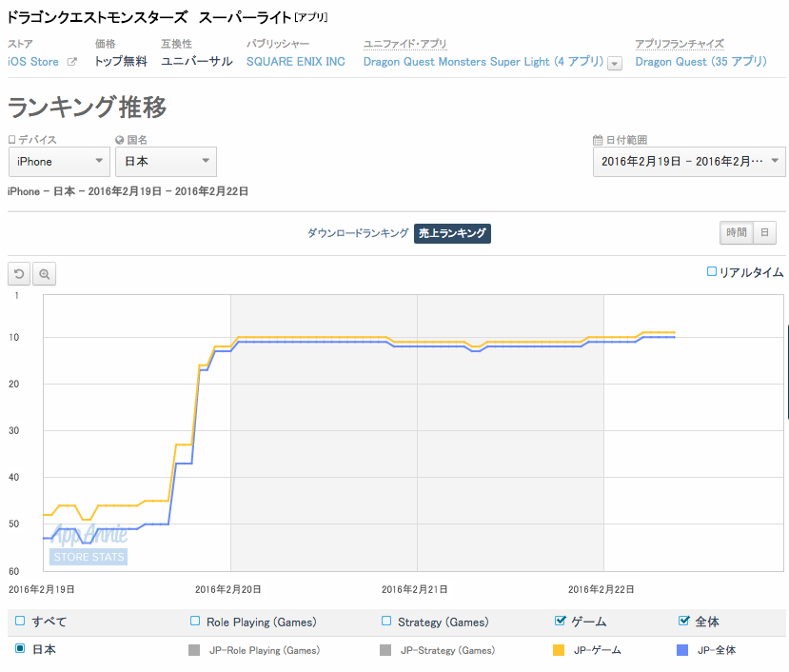Click the JP-ゲーム legend label
This screenshot has width=789, height=672.
click(598, 650)
